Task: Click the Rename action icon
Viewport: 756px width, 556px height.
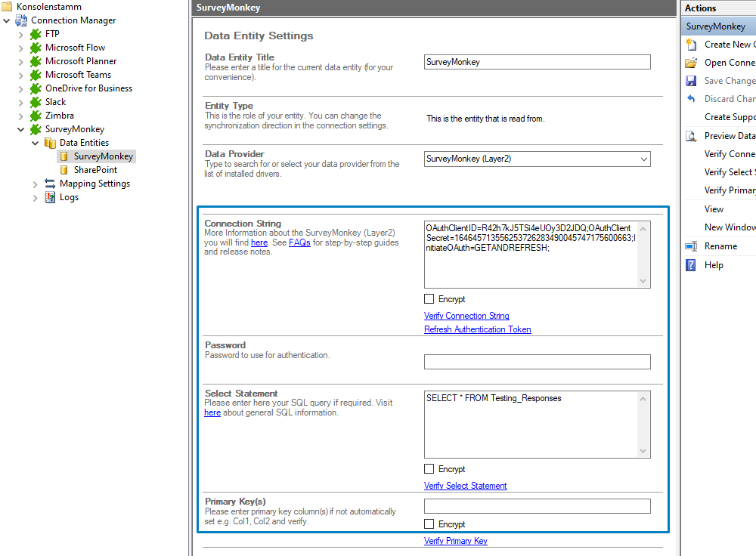Action: [691, 246]
